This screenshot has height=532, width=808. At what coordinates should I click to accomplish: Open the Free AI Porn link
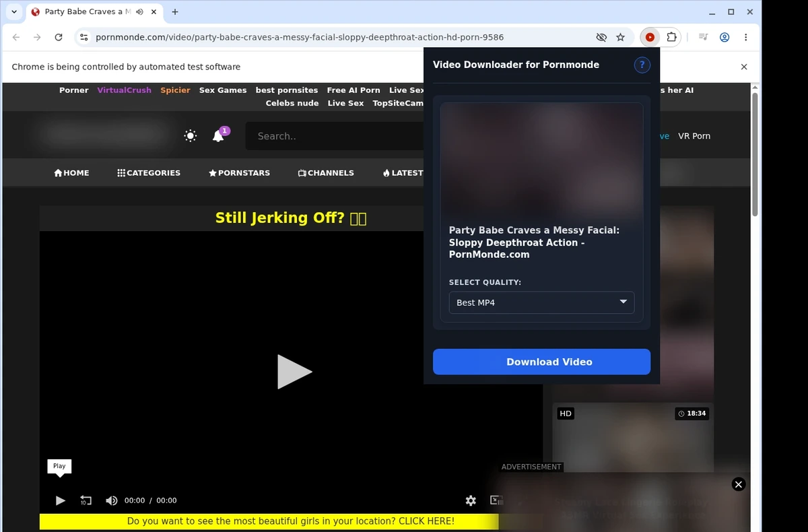tap(353, 90)
